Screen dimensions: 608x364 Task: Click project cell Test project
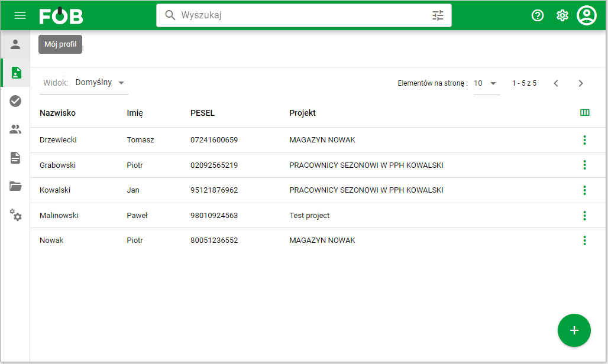pyautogui.click(x=309, y=215)
